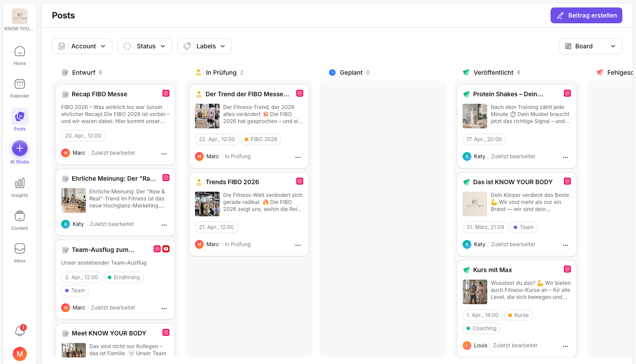Image resolution: width=636 pixels, height=364 pixels.
Task: Open the Kurs mit Max post title
Action: pos(493,270)
